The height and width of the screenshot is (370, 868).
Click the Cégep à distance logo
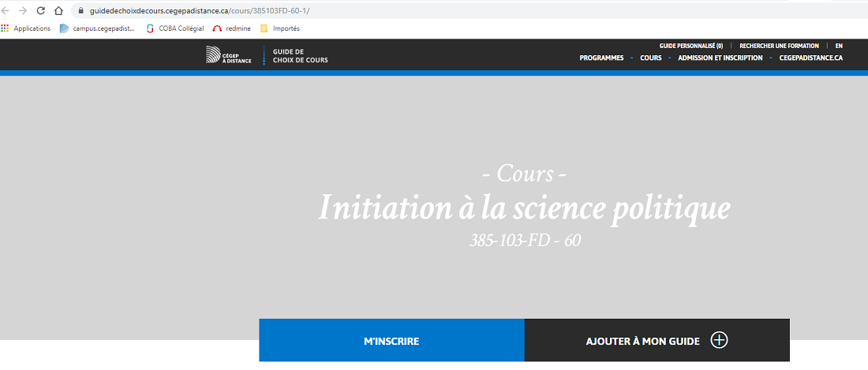pyautogui.click(x=228, y=55)
